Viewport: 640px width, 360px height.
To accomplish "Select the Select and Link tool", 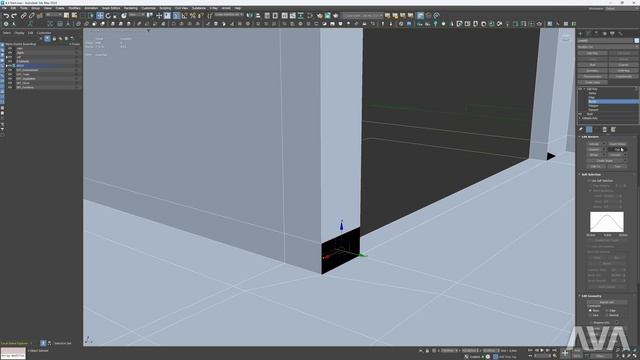I will (23, 16).
